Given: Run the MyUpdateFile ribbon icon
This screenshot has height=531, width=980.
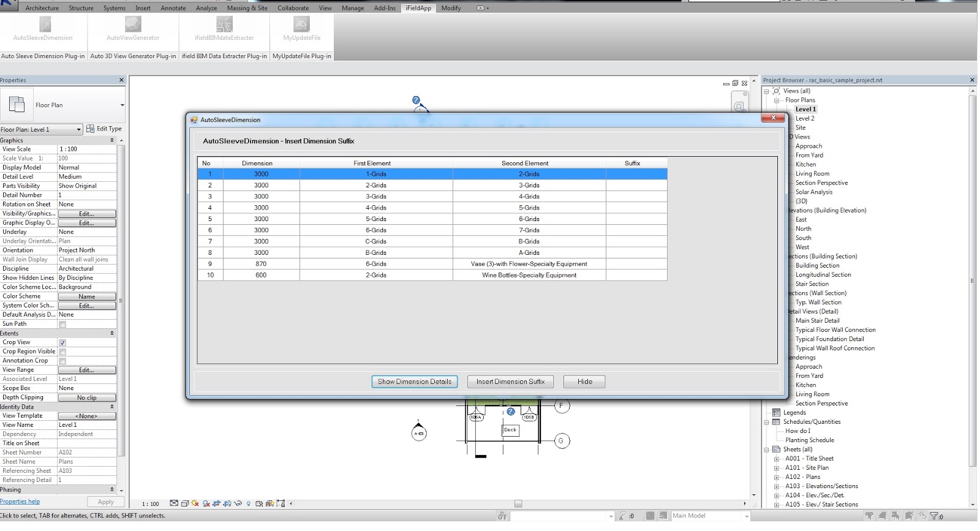Looking at the screenshot, I should 301,24.
